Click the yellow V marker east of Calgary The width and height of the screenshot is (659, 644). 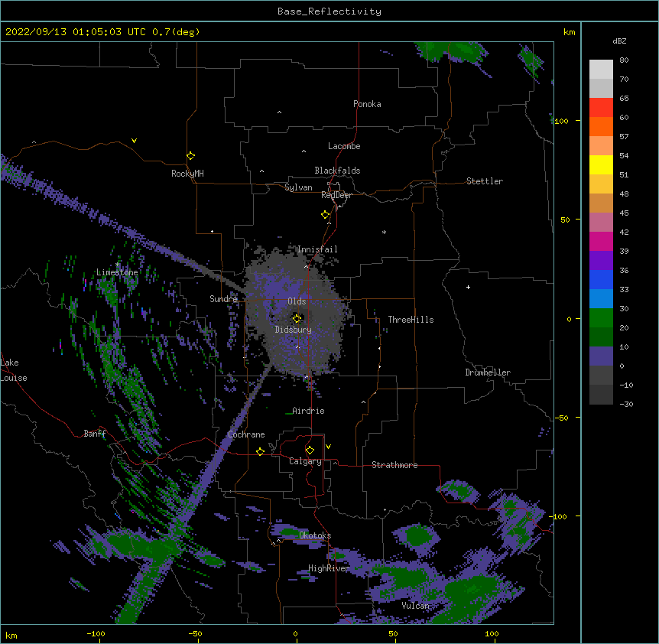328,447
